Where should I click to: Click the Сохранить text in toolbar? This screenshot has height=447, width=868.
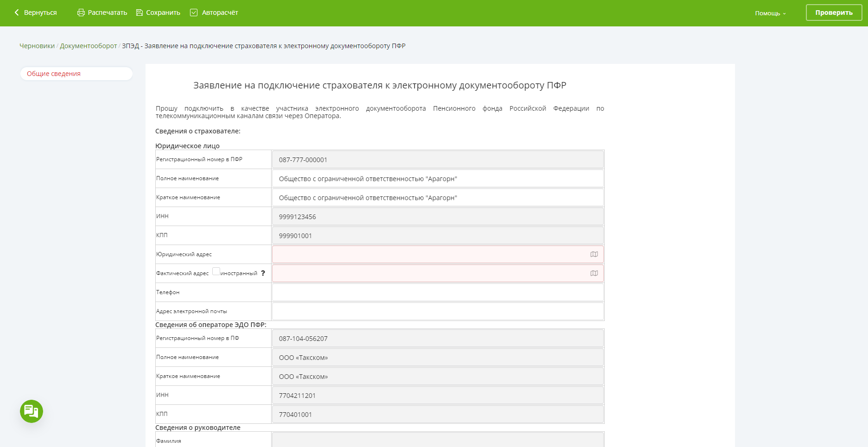point(163,13)
